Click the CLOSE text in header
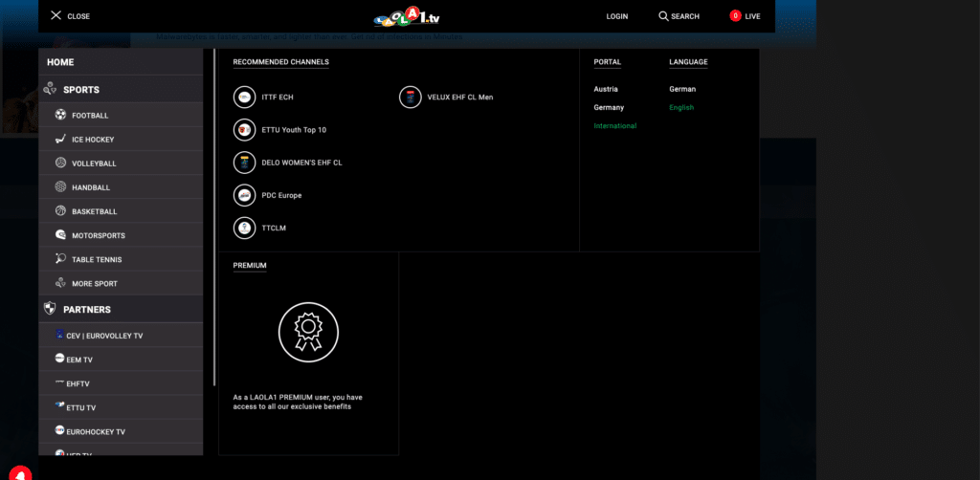Image resolution: width=980 pixels, height=480 pixels. (x=78, y=16)
